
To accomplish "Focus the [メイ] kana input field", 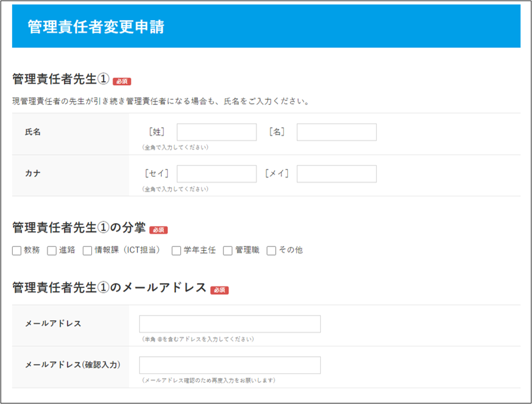I will coord(337,173).
